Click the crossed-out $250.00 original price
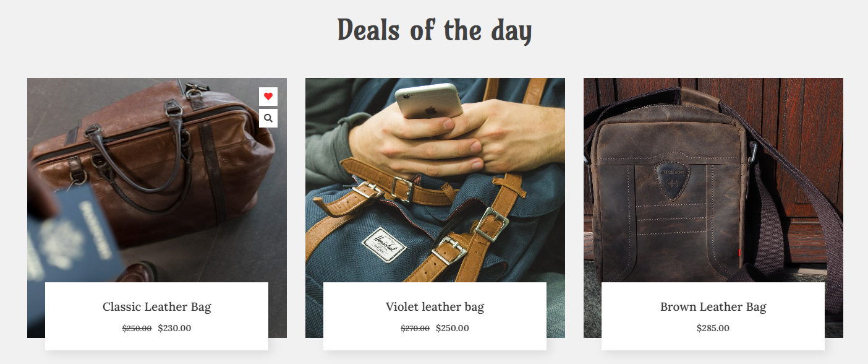This screenshot has height=364, width=868. (137, 329)
